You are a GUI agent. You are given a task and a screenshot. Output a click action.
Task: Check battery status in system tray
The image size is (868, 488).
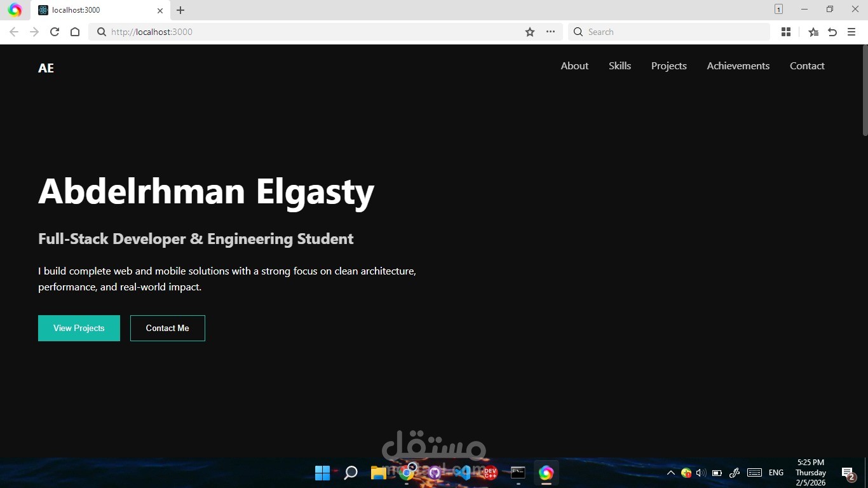click(717, 473)
